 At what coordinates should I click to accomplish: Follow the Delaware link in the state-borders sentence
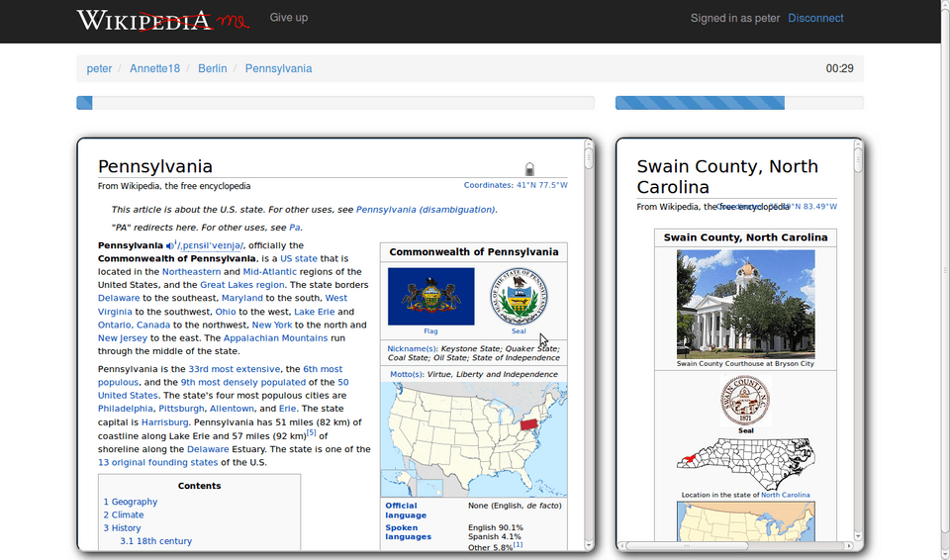[x=119, y=298]
